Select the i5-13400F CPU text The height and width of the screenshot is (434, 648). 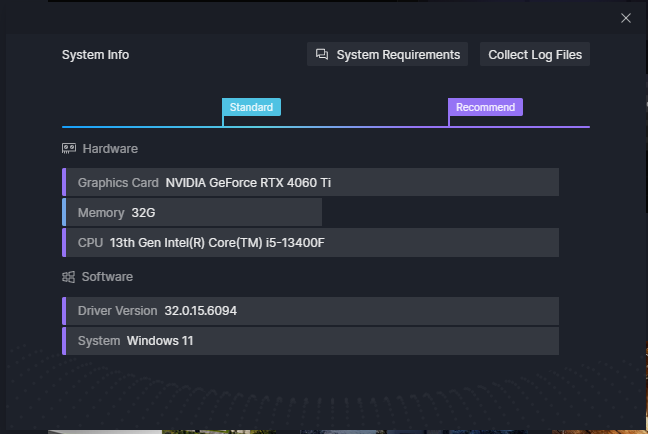(217, 243)
